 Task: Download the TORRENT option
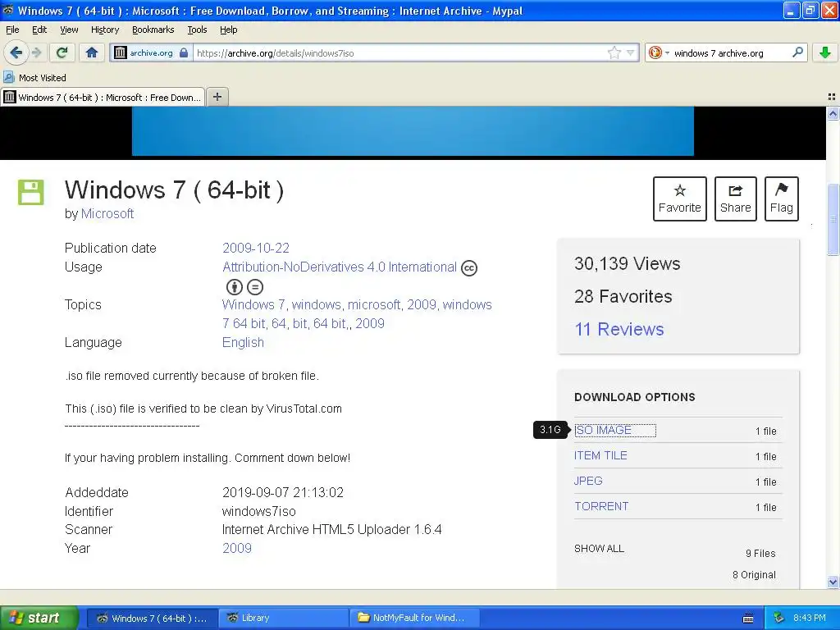click(x=601, y=506)
